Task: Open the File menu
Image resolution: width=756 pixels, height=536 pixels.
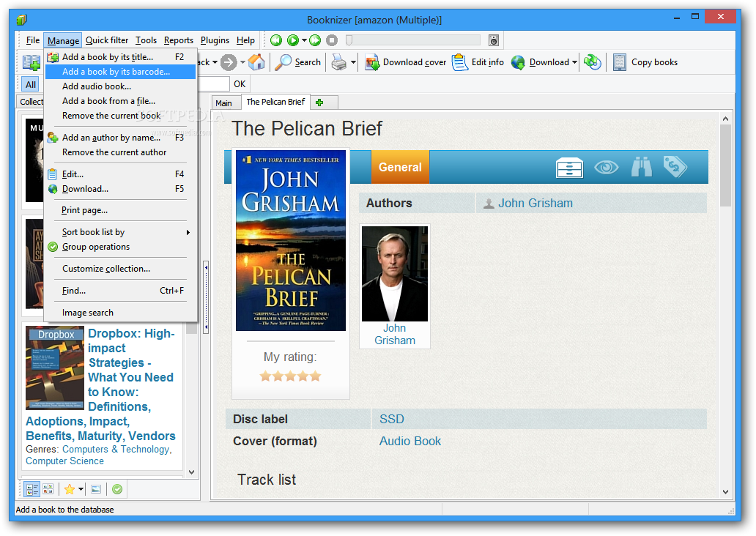Action: [x=33, y=40]
